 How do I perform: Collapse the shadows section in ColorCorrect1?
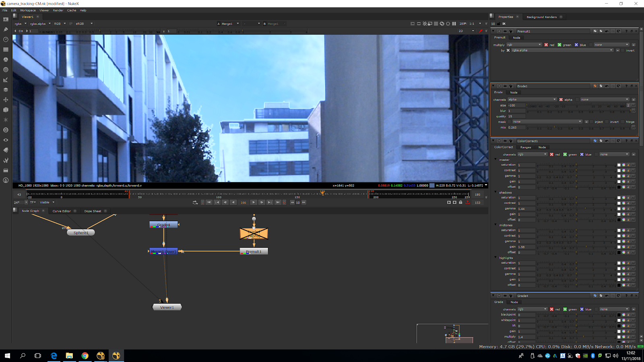click(495, 192)
